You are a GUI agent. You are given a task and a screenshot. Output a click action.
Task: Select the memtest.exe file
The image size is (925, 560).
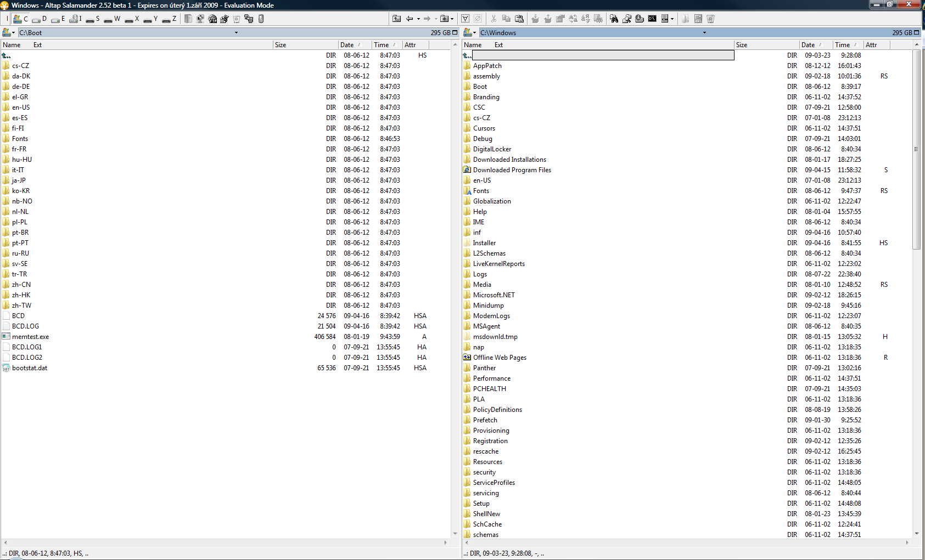point(30,337)
